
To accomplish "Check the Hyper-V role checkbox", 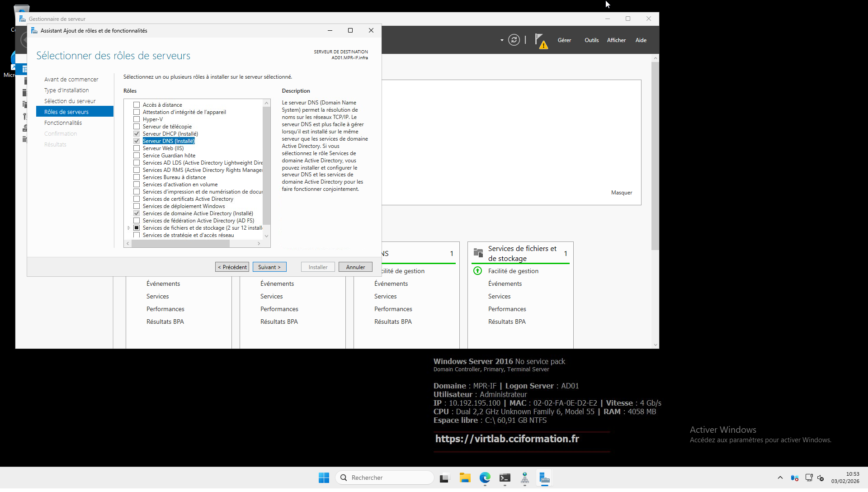I will (137, 119).
